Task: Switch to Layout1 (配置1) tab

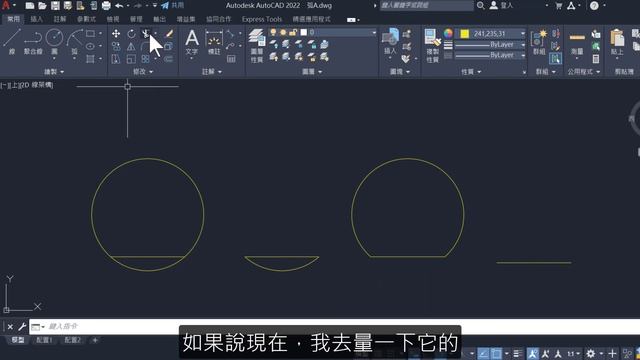Action: 44,340
